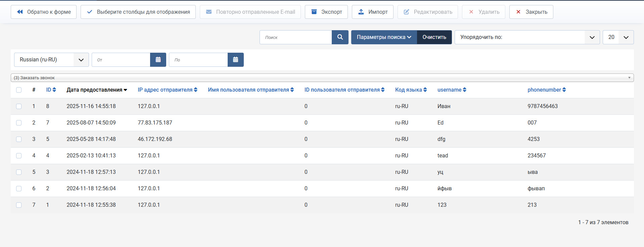The height and width of the screenshot is (247, 644).
Task: Sort by 'Имя пользователя отправителя' arrows
Action: (292, 90)
